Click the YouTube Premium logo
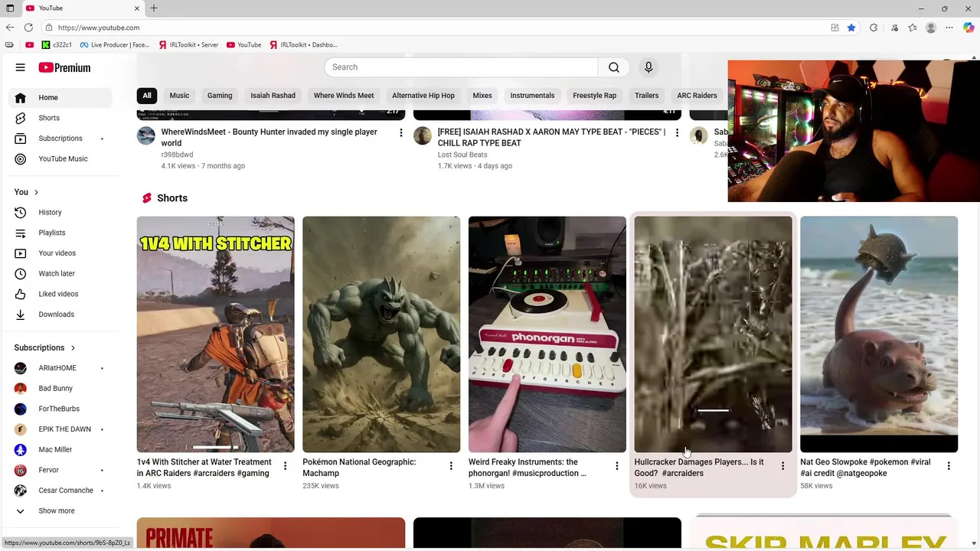Image resolution: width=980 pixels, height=551 pixels. tap(64, 67)
